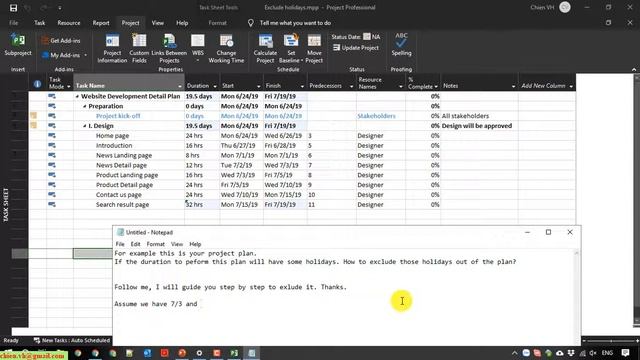
Task: Click the Home page task mode icon
Action: point(52,136)
